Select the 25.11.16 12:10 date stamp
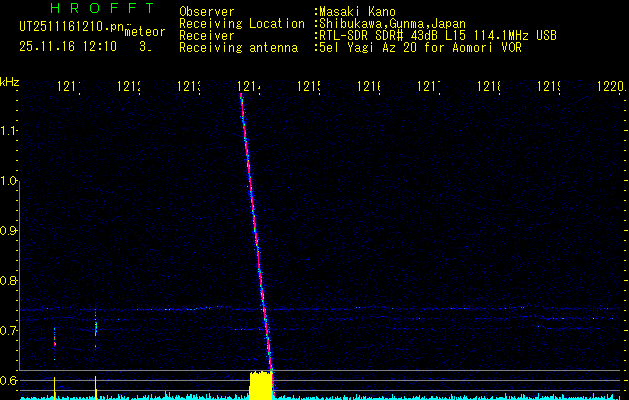 (68, 46)
